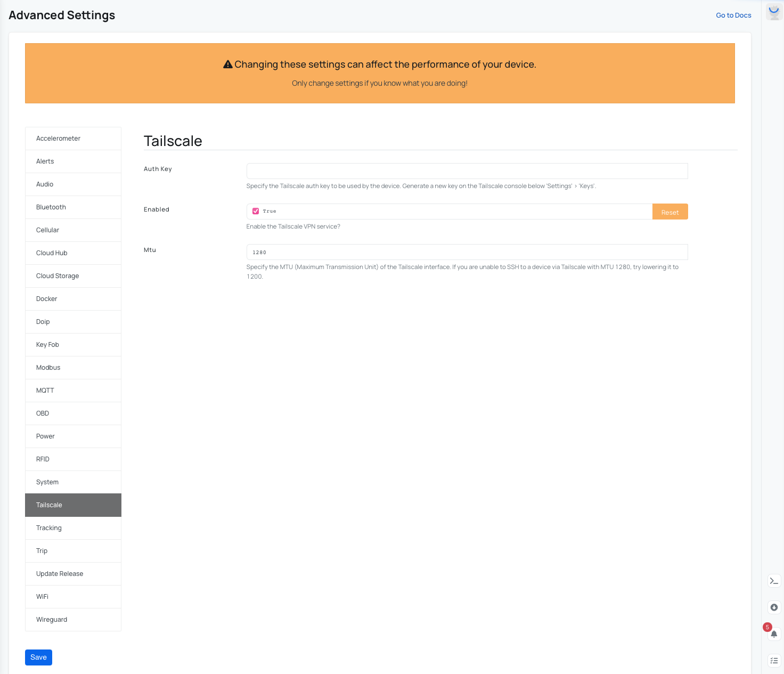784x674 pixels.
Task: Open the Cloud Hub settings section
Action: [73, 253]
